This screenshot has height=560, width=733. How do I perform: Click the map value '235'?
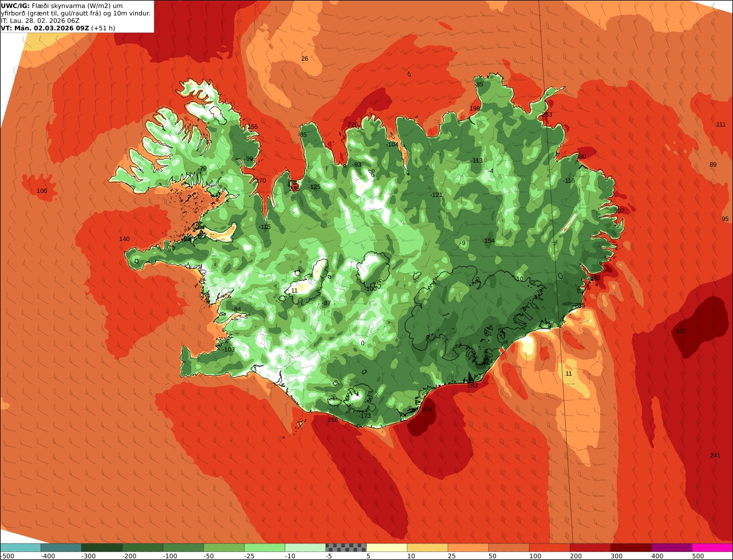click(x=580, y=306)
